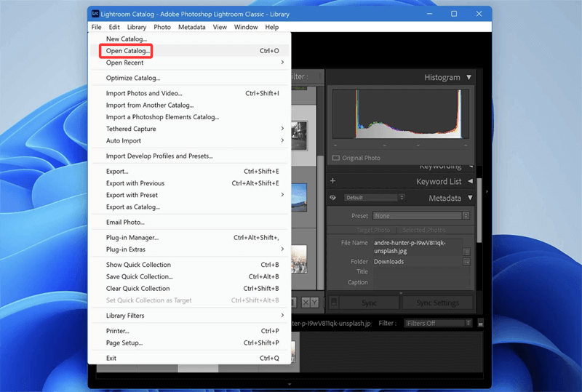Expand the Library Filters submenu

coord(189,316)
